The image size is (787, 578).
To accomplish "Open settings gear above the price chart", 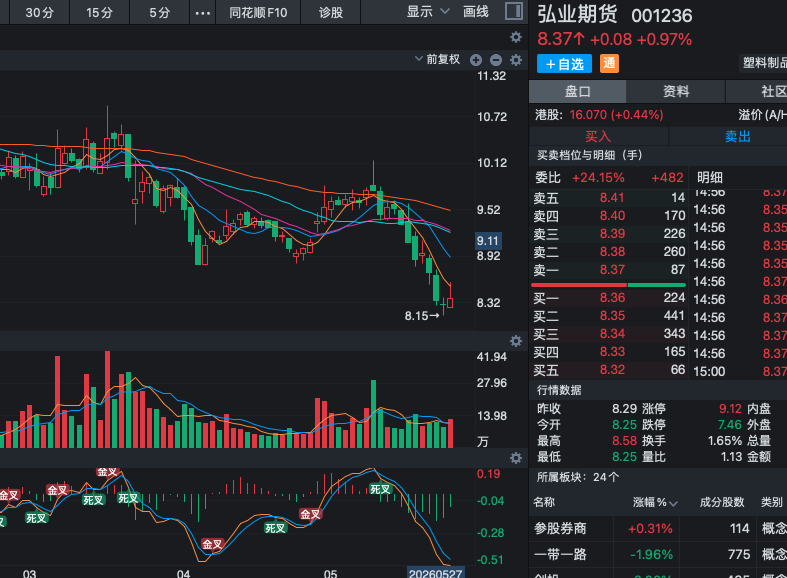I will pos(515,37).
